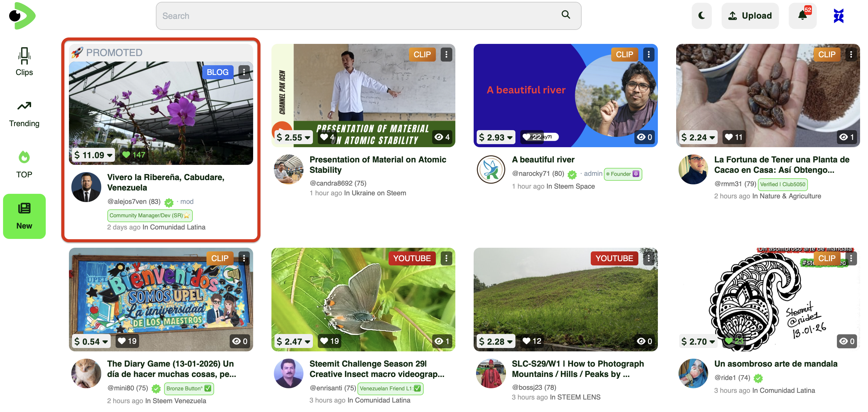Click the Upload button

[x=750, y=16]
